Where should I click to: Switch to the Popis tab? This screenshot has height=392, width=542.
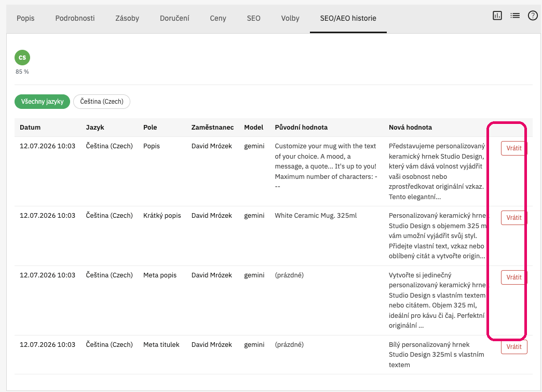tap(25, 18)
